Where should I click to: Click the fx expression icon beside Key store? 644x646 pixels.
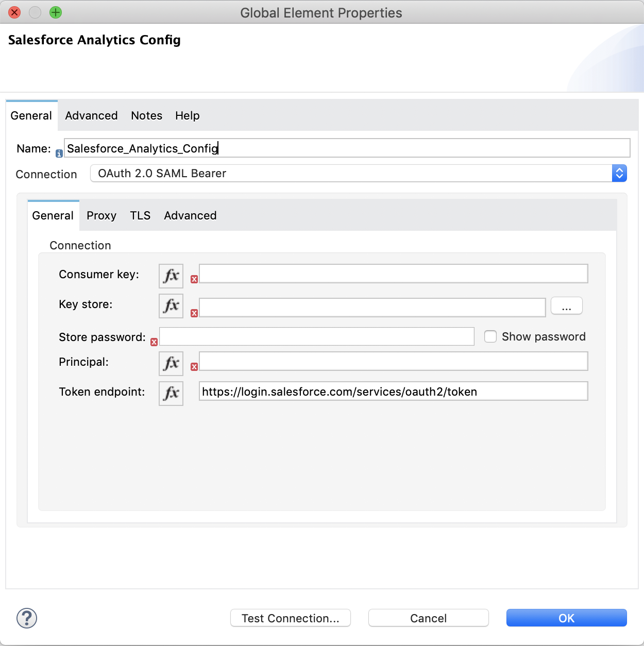tap(171, 305)
